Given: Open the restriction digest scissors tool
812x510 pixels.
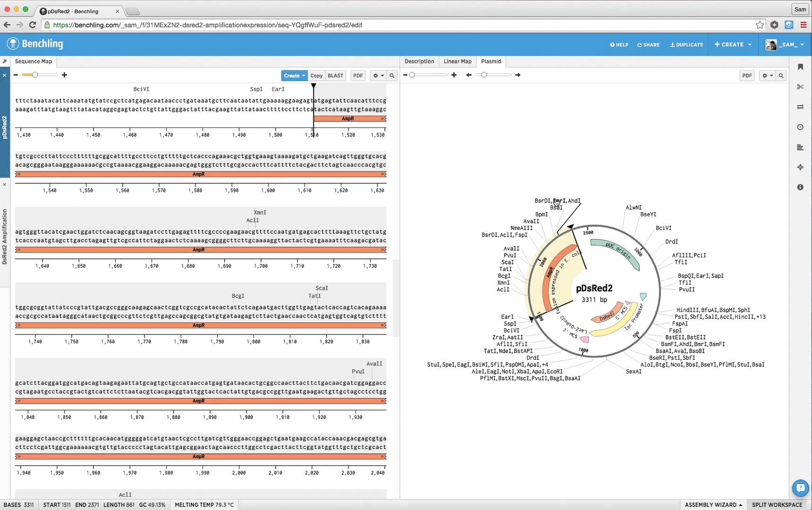Looking at the screenshot, I should (800, 86).
